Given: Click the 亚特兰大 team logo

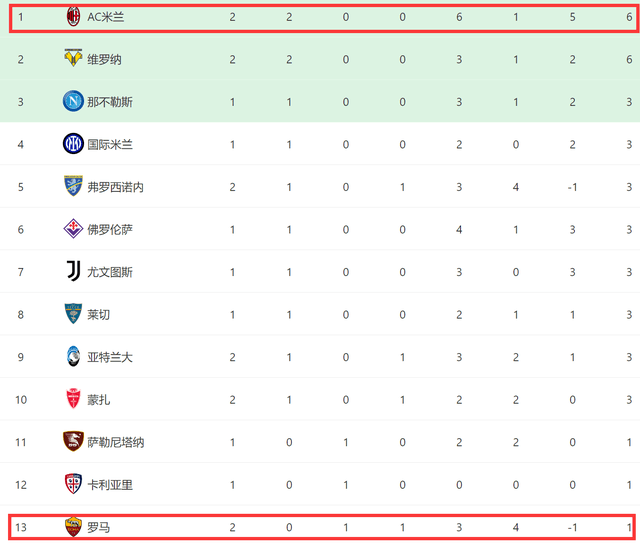Looking at the screenshot, I should click(x=73, y=356).
